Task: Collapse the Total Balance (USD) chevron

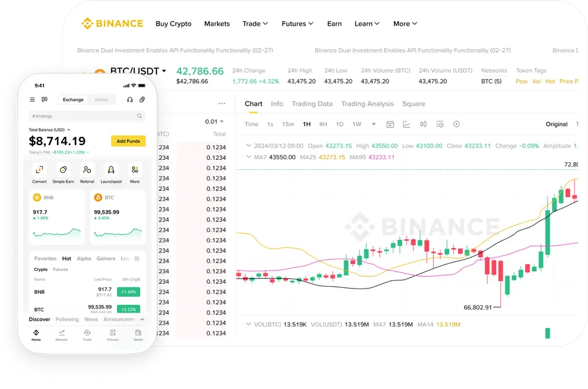Action: [69, 130]
